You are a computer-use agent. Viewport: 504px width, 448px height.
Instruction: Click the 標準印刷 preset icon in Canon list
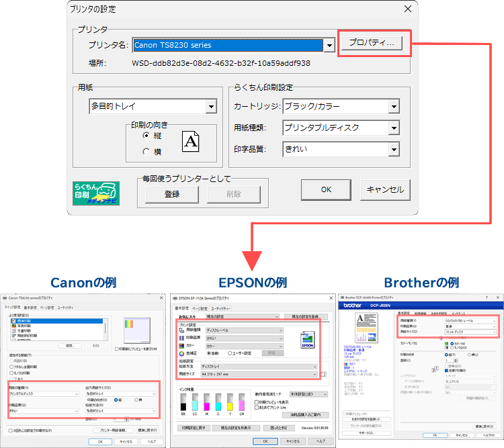(14, 321)
